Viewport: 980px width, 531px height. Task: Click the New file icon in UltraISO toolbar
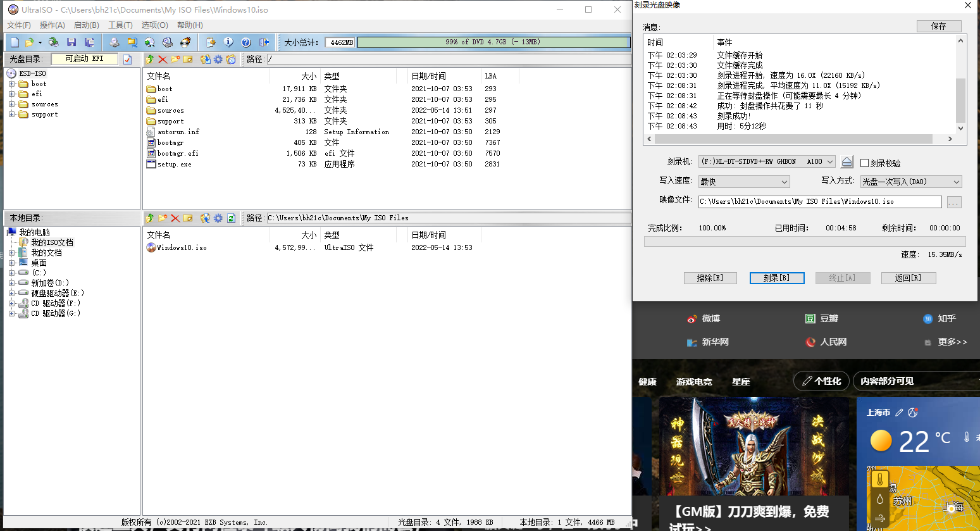[15, 42]
